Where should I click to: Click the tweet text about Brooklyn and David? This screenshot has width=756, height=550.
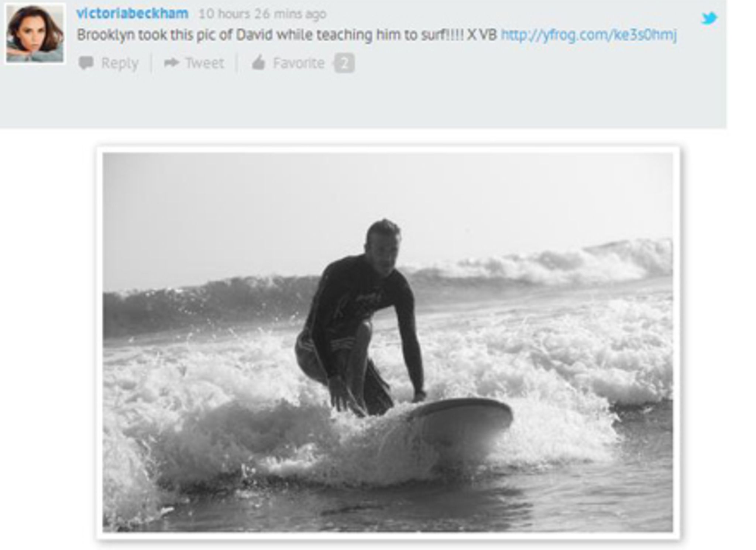tap(287, 35)
